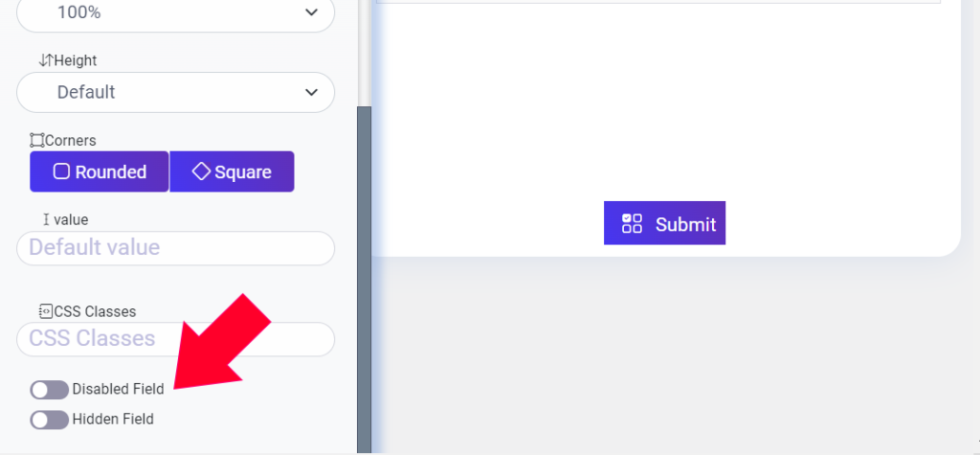Viewport: 980px width, 455px height.
Task: Select Square corners option
Action: tap(232, 171)
